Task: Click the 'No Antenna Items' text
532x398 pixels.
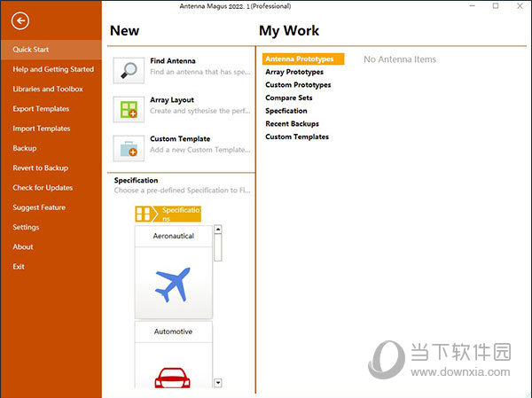Action: pyautogui.click(x=400, y=59)
